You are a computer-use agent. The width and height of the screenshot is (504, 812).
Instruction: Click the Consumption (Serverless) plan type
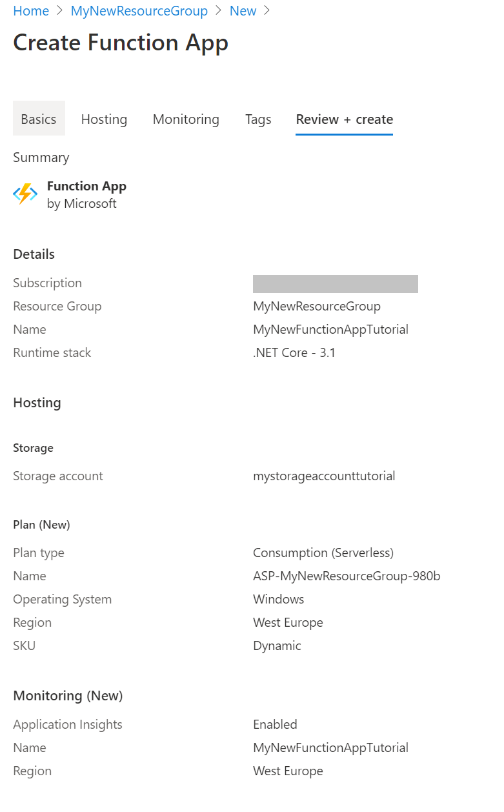(x=323, y=553)
